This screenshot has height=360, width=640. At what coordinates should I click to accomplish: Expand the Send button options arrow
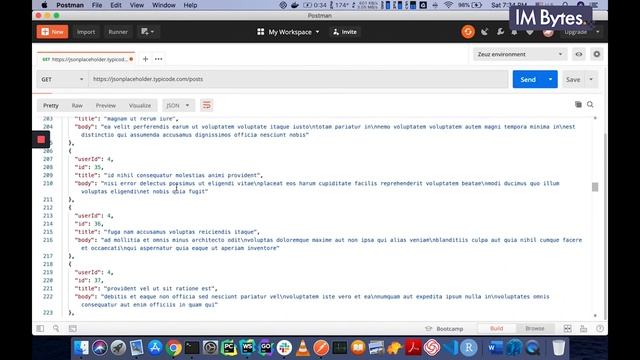point(550,80)
